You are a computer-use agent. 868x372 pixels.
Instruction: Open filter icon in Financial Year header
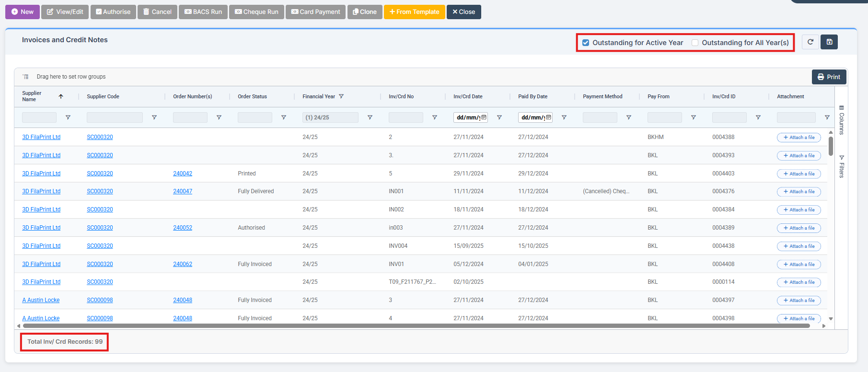pyautogui.click(x=341, y=96)
